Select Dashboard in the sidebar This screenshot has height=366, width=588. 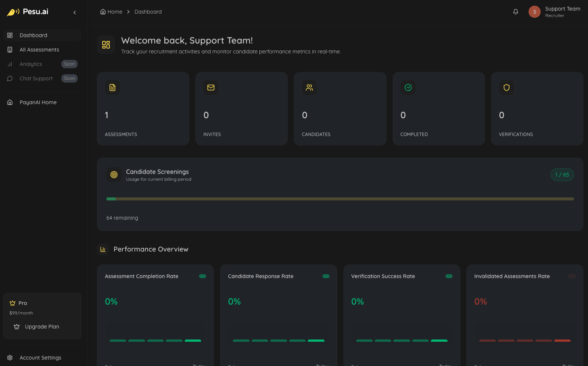(x=34, y=35)
